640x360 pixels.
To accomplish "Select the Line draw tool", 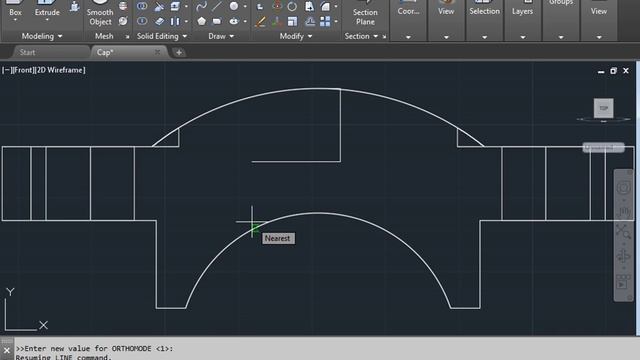I will 217,6.
